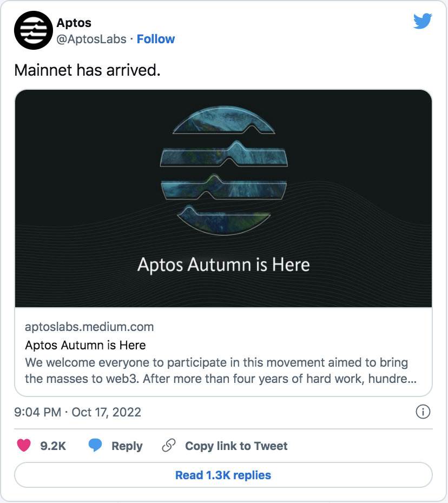The height and width of the screenshot is (503, 448).
Task: Click Copy link to Tweet text
Action: (x=236, y=446)
